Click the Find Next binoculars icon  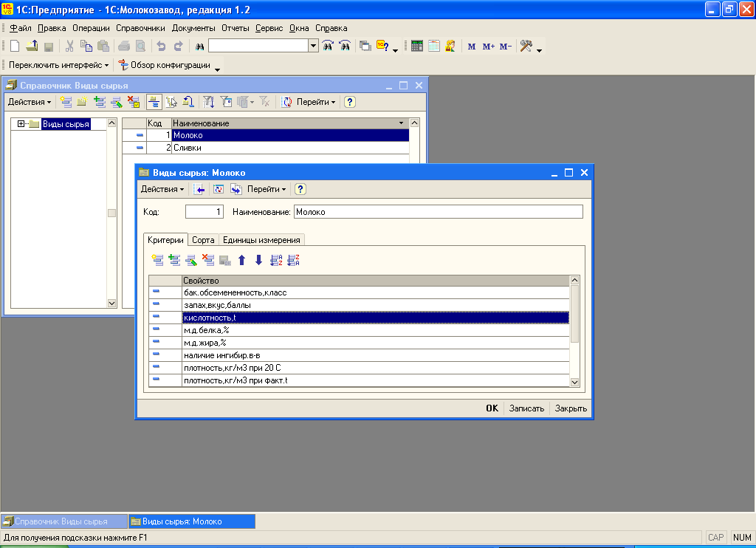(328, 47)
